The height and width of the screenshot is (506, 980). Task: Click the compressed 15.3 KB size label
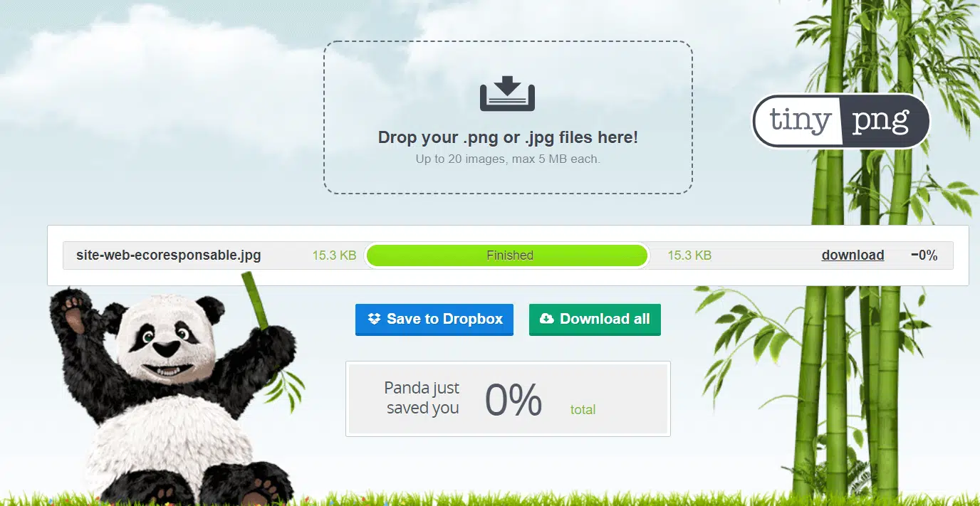689,255
